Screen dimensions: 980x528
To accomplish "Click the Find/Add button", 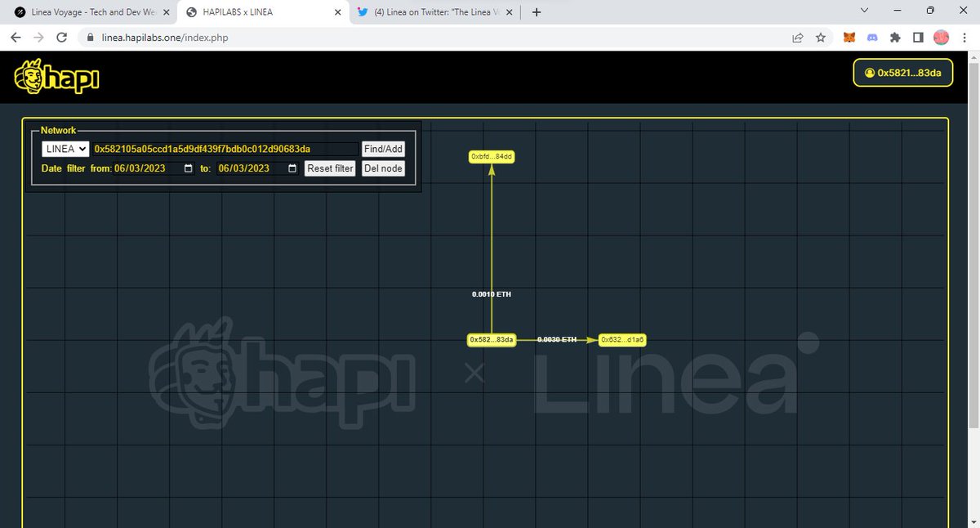I will coord(383,149).
